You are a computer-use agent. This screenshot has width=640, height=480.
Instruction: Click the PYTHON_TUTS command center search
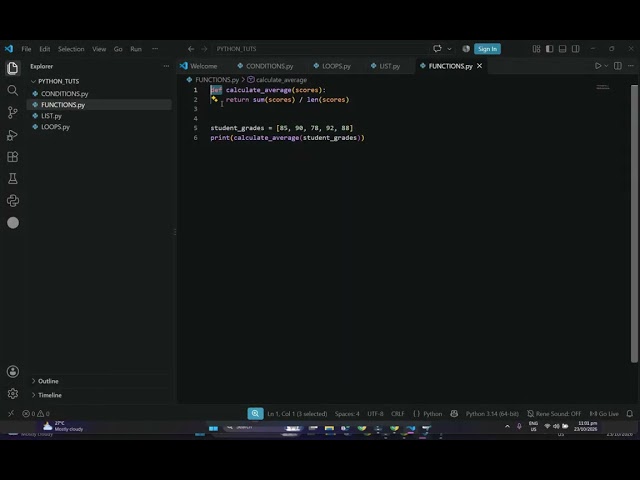pyautogui.click(x=320, y=49)
